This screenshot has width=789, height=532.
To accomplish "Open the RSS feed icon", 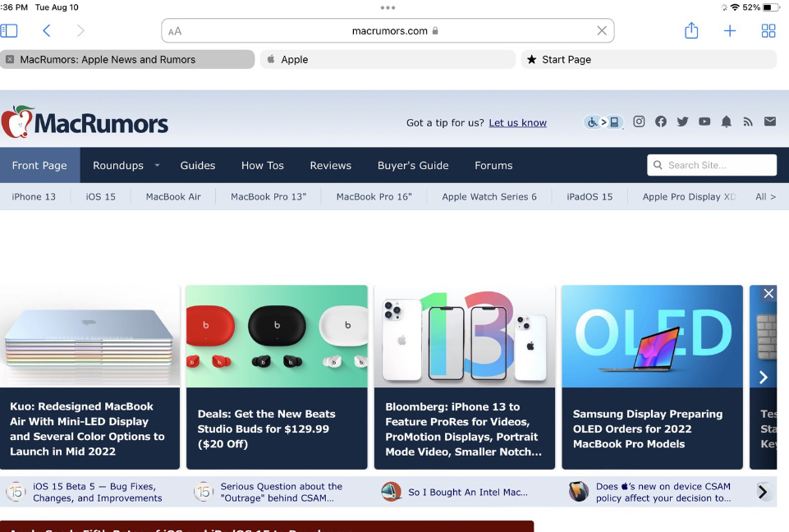I will click(748, 122).
